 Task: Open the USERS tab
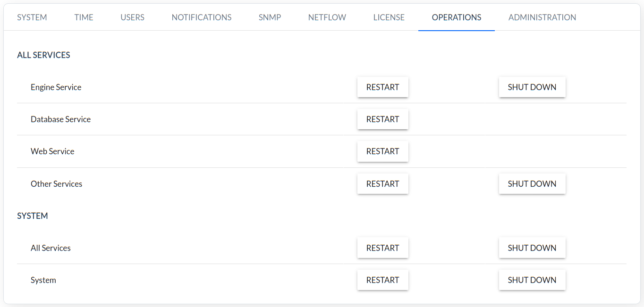click(132, 17)
